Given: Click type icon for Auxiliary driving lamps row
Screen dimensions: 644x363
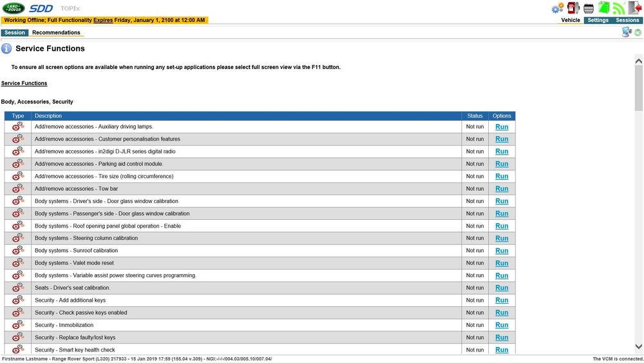Looking at the screenshot, I should click(17, 126).
